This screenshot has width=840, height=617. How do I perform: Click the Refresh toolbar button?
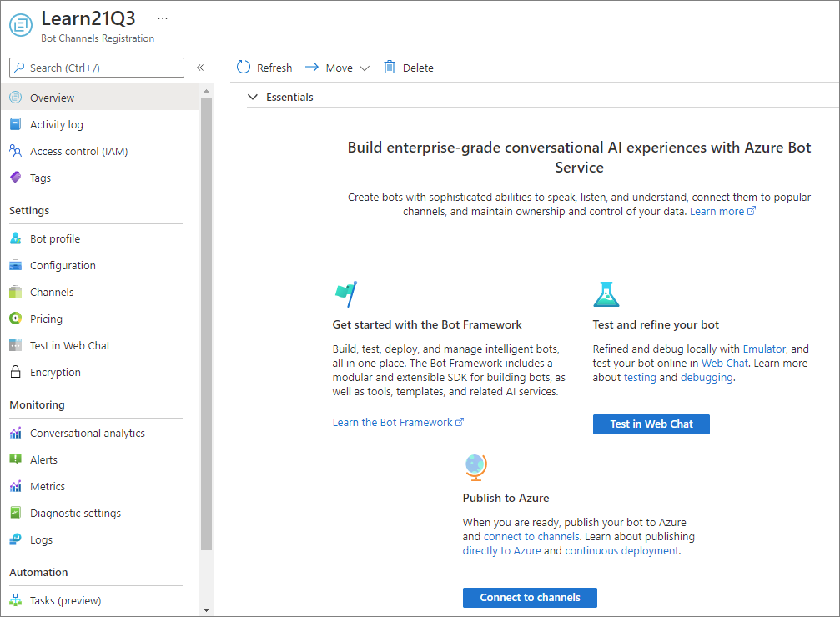(x=264, y=68)
